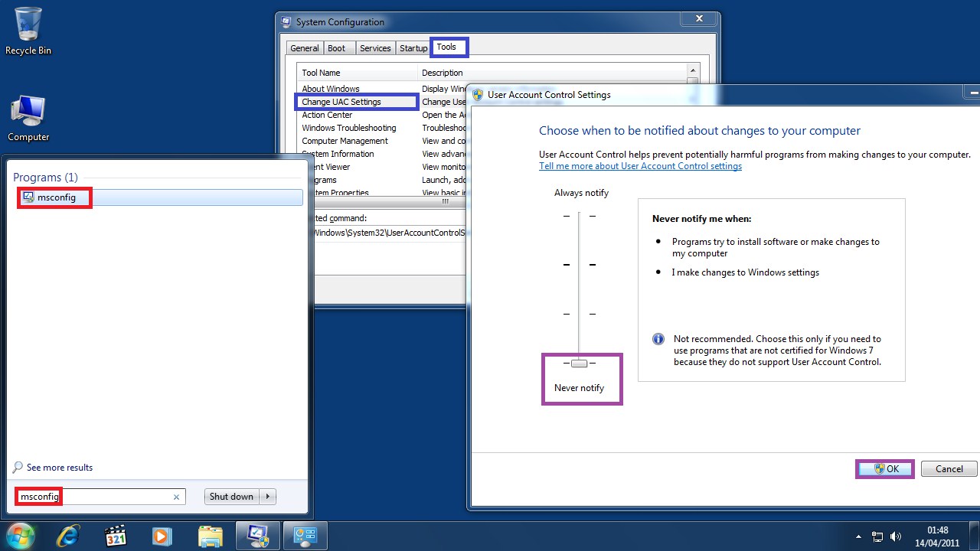980x551 pixels.
Task: Click the tool list vertical scrollbar up arrow
Action: [x=692, y=71]
